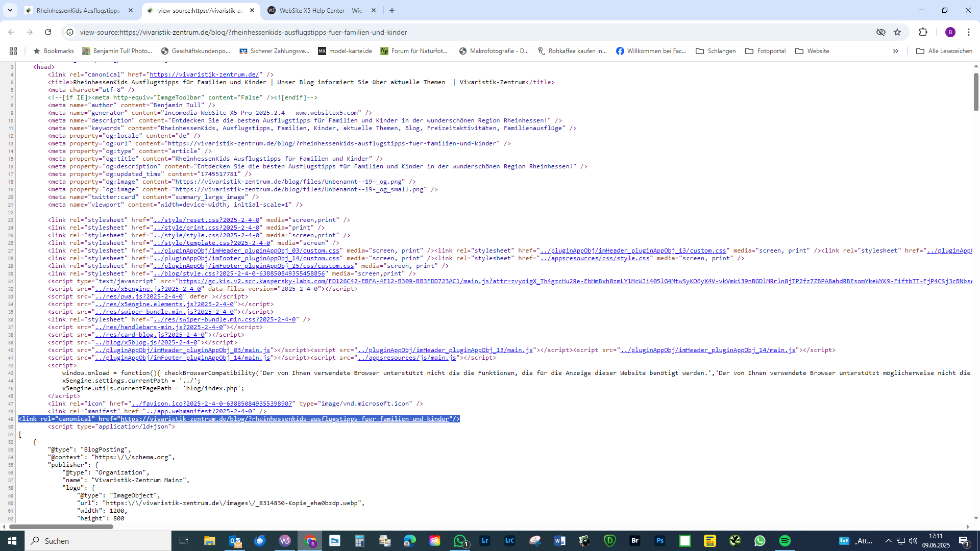Open the ../app.webmanifest link

(199, 411)
